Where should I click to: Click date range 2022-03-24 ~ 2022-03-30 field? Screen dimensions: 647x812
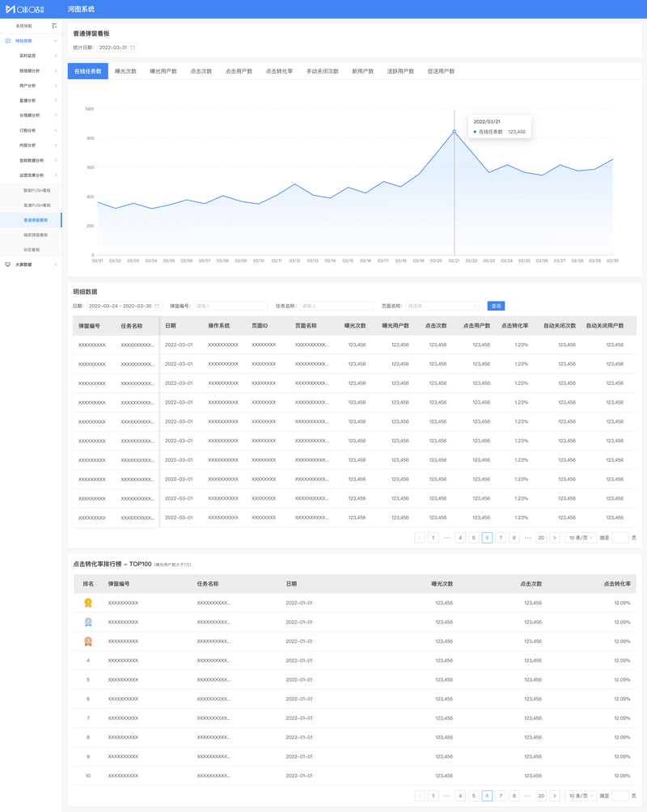coord(124,306)
